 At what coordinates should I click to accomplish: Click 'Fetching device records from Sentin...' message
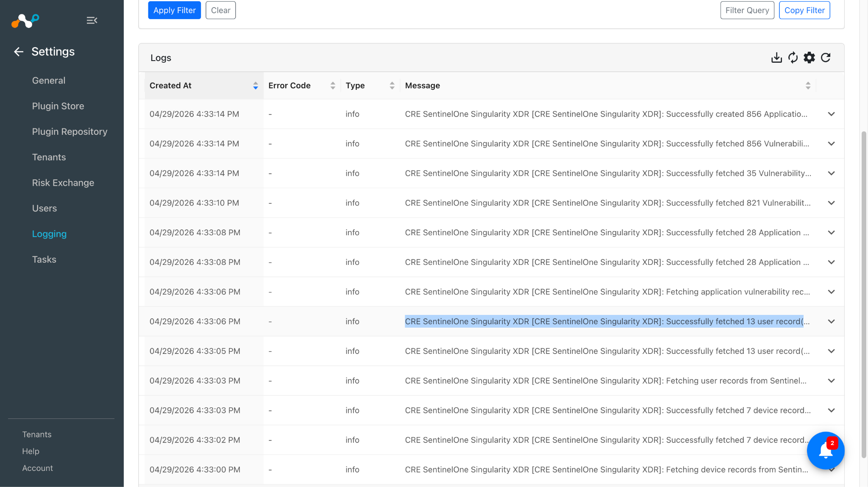(x=606, y=470)
